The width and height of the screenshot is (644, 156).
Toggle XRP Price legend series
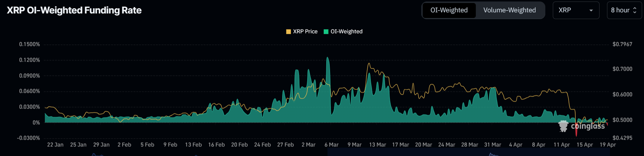pyautogui.click(x=302, y=31)
